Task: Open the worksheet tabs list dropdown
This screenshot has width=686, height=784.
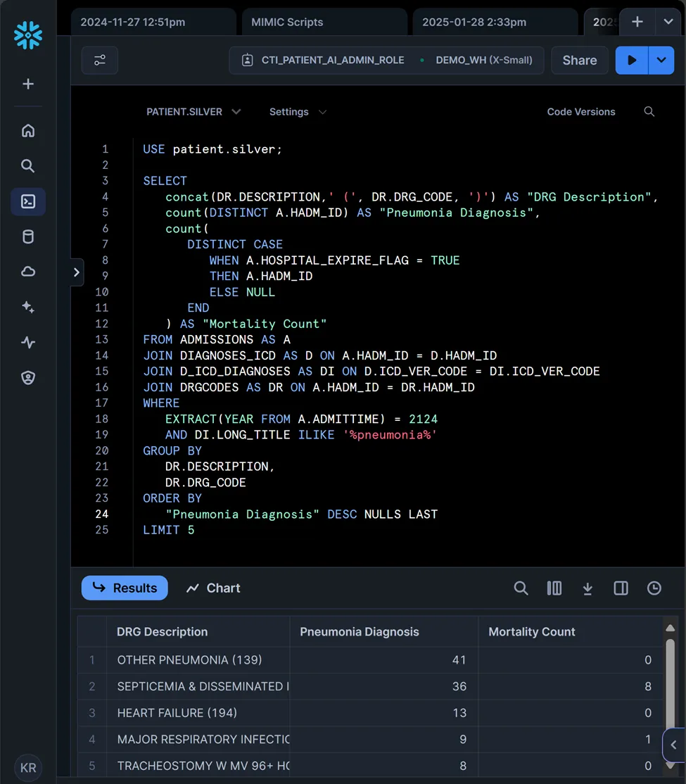Action: click(668, 22)
